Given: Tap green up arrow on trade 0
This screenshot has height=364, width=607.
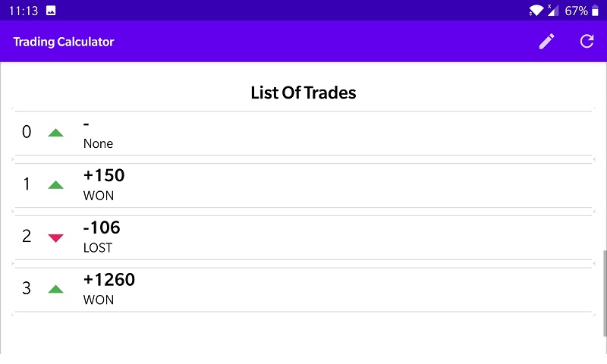Looking at the screenshot, I should [55, 133].
